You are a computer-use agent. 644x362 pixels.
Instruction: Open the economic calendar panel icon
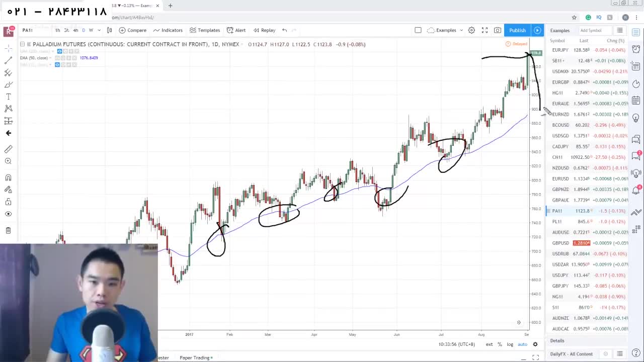coord(636,100)
